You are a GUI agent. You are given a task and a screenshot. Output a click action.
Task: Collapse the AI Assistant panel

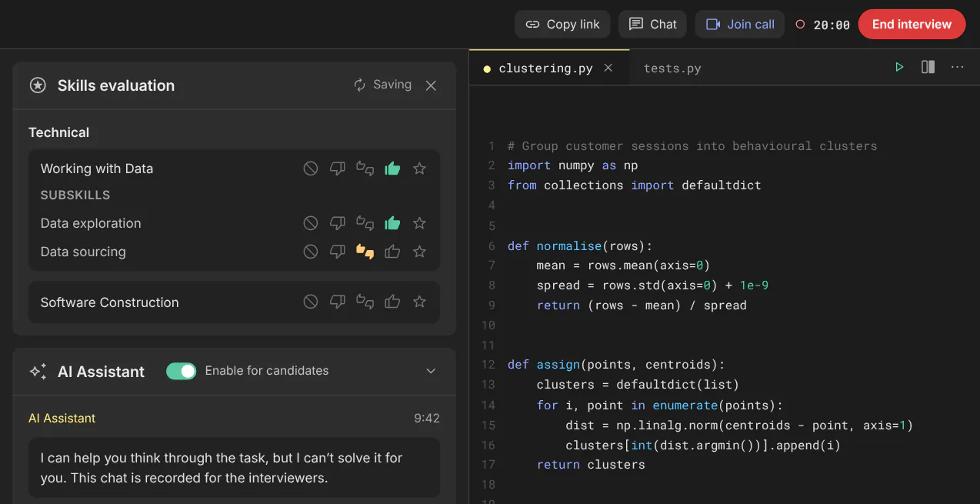(431, 371)
